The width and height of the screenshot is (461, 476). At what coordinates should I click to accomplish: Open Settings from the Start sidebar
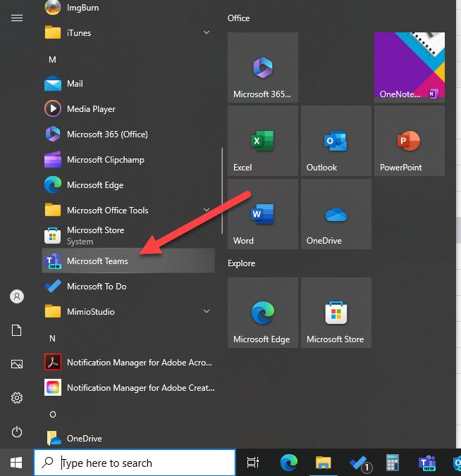17,398
